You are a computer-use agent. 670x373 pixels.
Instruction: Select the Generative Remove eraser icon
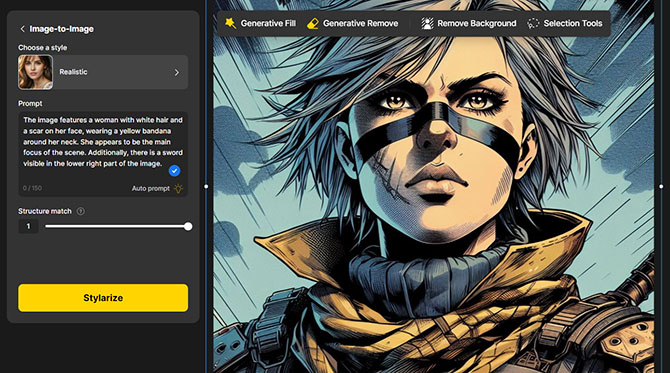pyautogui.click(x=313, y=23)
